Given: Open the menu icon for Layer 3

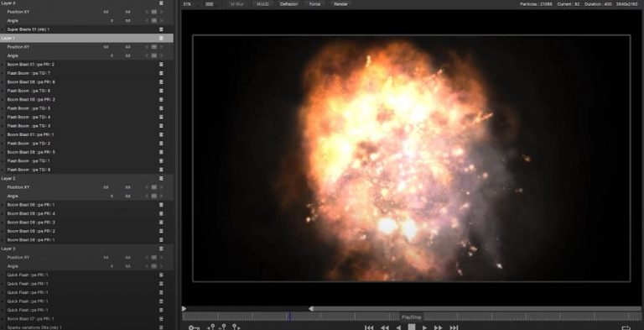Looking at the screenshot, I should 161,249.
